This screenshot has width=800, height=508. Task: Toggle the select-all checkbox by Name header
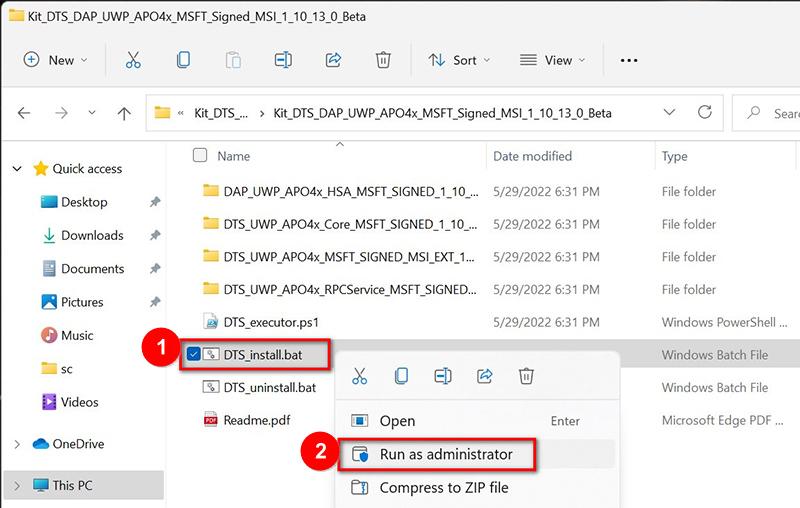pyautogui.click(x=200, y=155)
